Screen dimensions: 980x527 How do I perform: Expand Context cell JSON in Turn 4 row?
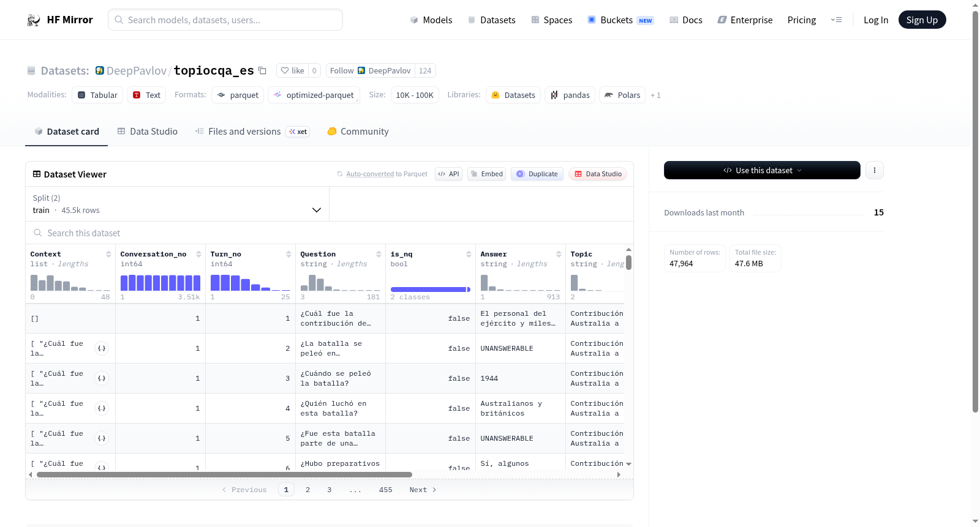102,408
